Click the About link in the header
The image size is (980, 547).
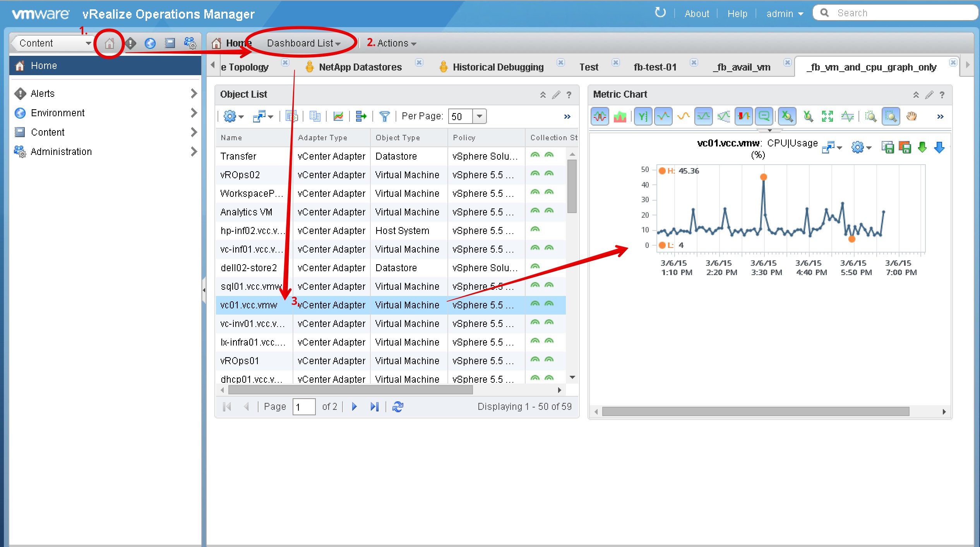click(696, 13)
